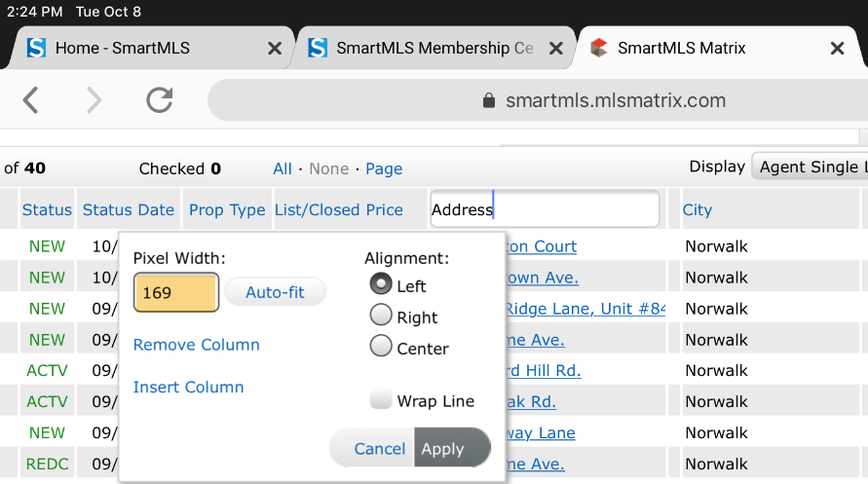Close the Home - SmartMLS tab
Viewport: 868px width, 484px height.
[275, 48]
